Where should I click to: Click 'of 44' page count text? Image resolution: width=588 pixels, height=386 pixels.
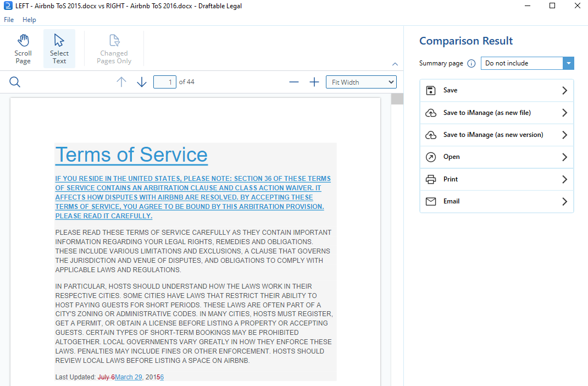pyautogui.click(x=187, y=82)
